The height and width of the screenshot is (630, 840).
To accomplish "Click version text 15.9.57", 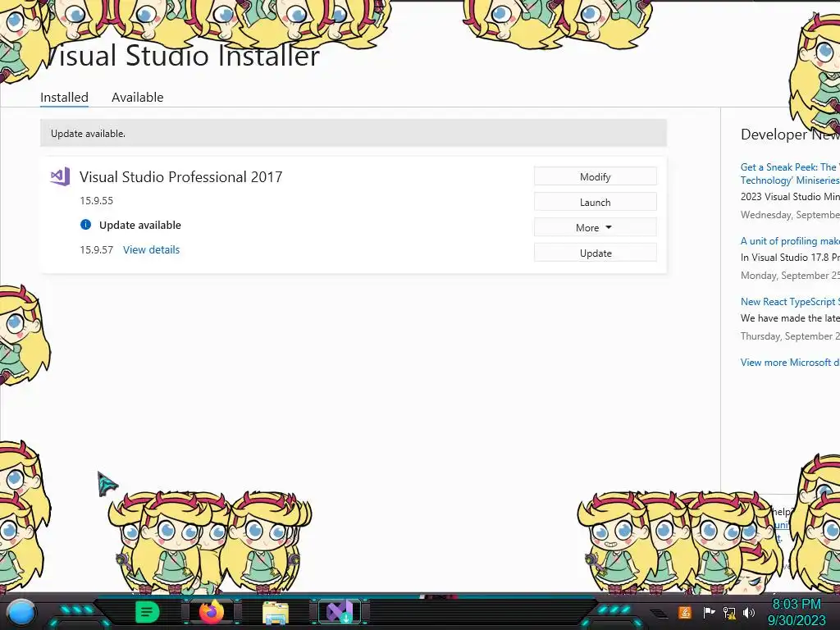I will click(97, 249).
